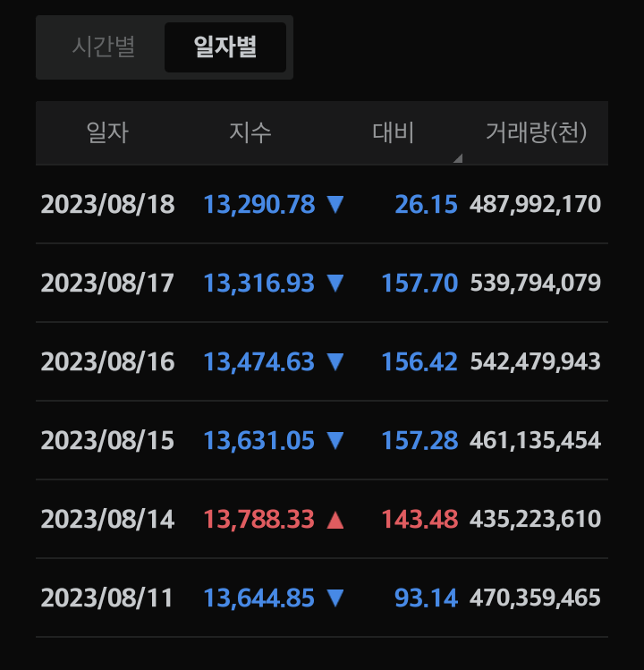This screenshot has width=644, height=670.
Task: Click the red up arrow next to 13,788.33
Action: pos(335,520)
